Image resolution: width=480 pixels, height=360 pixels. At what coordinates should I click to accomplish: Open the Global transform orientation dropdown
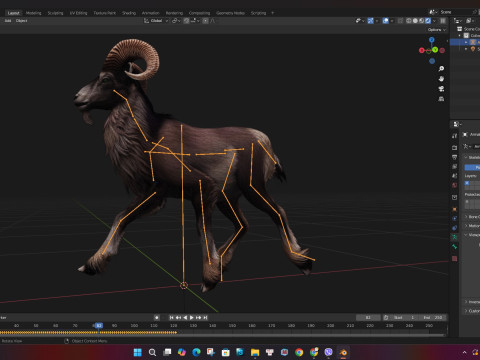point(156,21)
